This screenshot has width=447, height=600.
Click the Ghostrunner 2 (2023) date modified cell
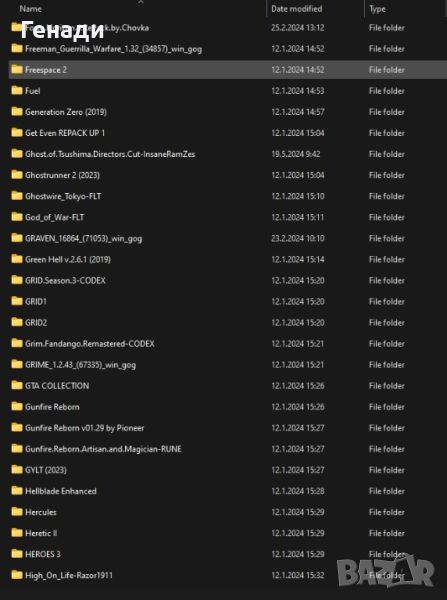coord(298,175)
